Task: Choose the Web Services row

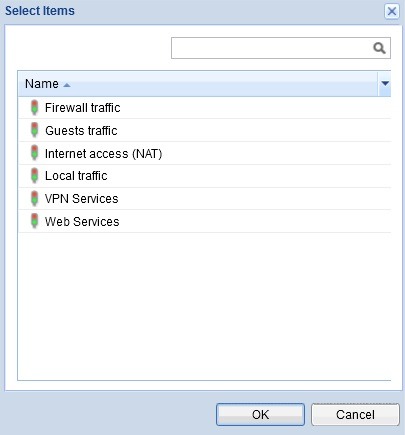Action: tap(204, 221)
